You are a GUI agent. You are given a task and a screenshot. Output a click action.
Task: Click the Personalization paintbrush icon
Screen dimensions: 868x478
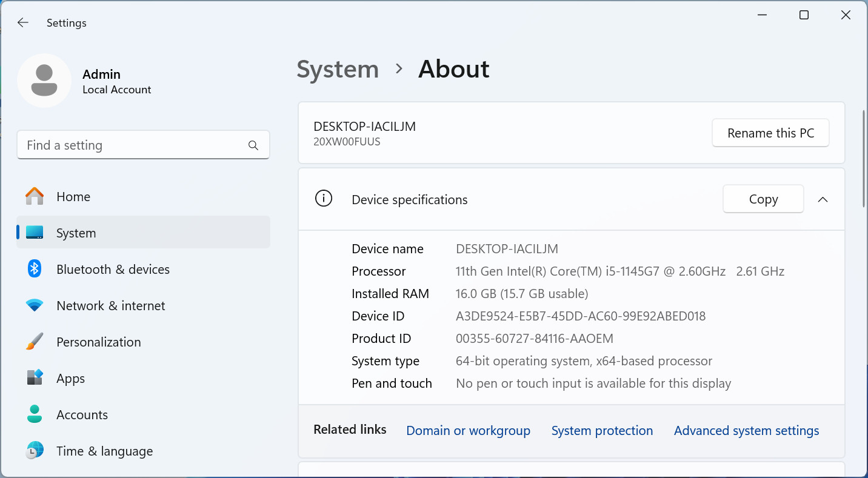click(35, 342)
